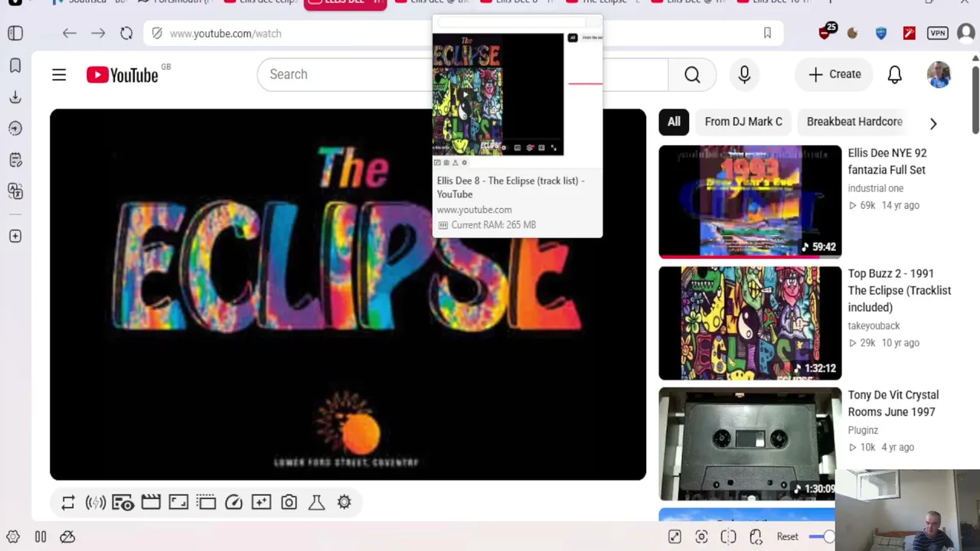The image size is (980, 551).
Task: Visit the takeyouback channel
Action: click(874, 326)
